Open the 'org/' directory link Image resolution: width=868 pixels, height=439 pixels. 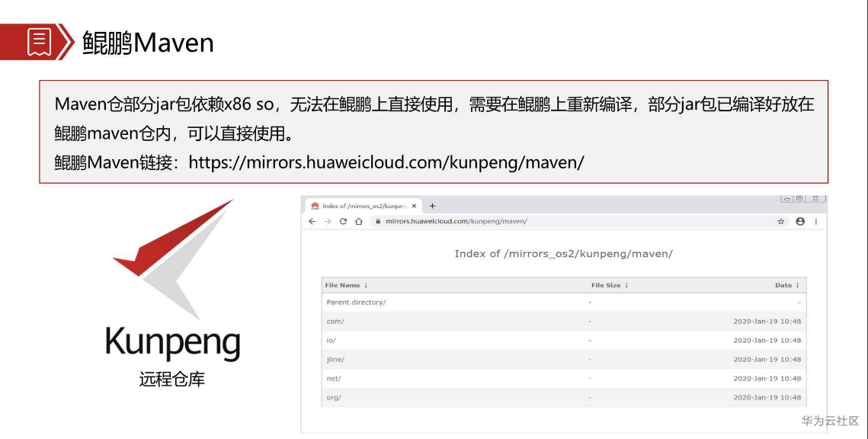click(334, 398)
